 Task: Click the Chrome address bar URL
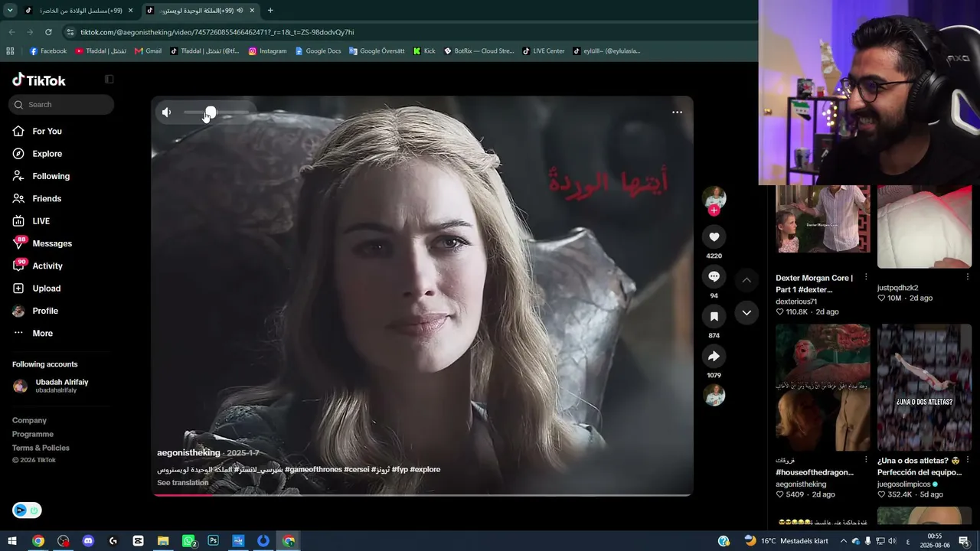(x=217, y=32)
